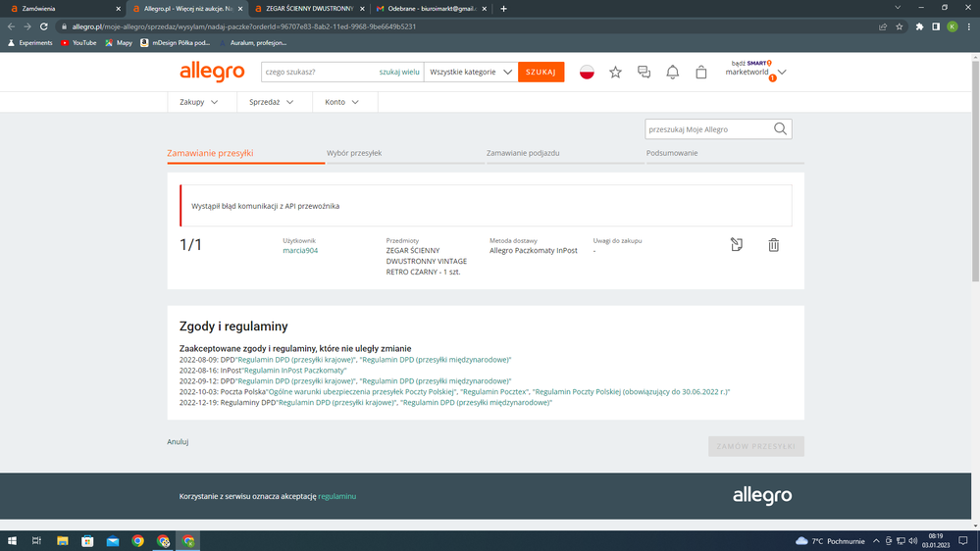Image resolution: width=980 pixels, height=551 pixels.
Task: Open Chrome three-dot menu
Action: [x=969, y=26]
